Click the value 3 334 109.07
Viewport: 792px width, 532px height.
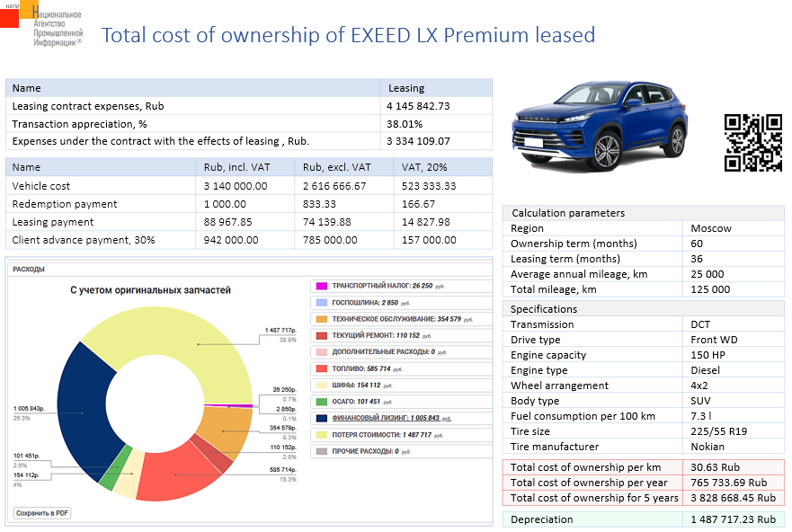pyautogui.click(x=418, y=141)
